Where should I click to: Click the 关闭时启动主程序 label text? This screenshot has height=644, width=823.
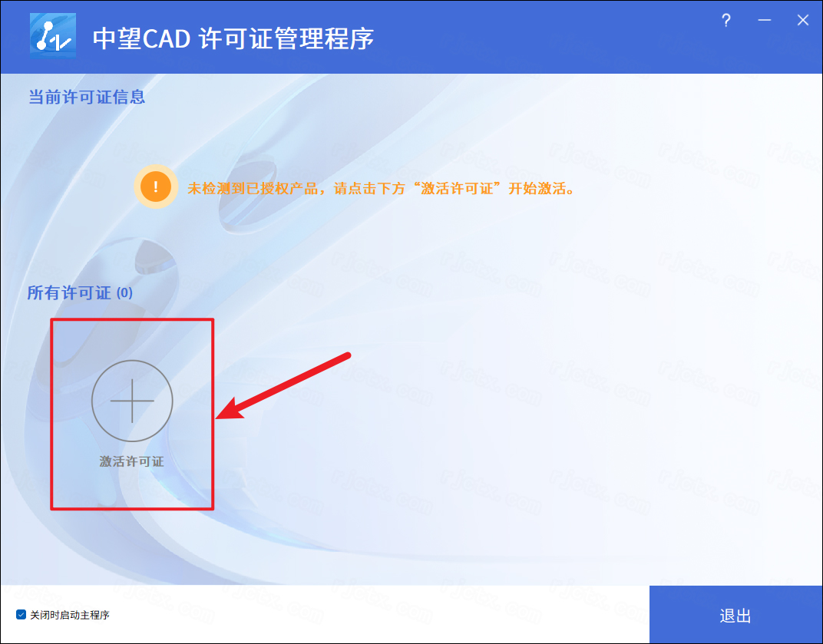coord(70,615)
